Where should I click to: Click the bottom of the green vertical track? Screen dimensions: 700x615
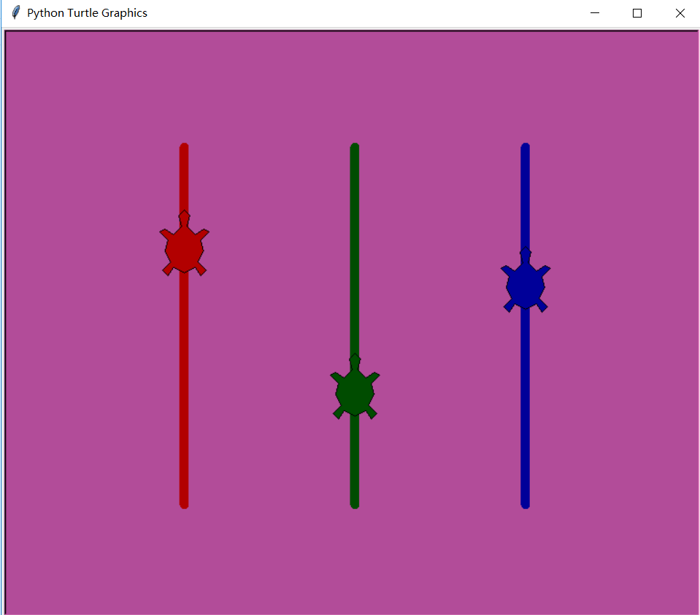(x=355, y=504)
